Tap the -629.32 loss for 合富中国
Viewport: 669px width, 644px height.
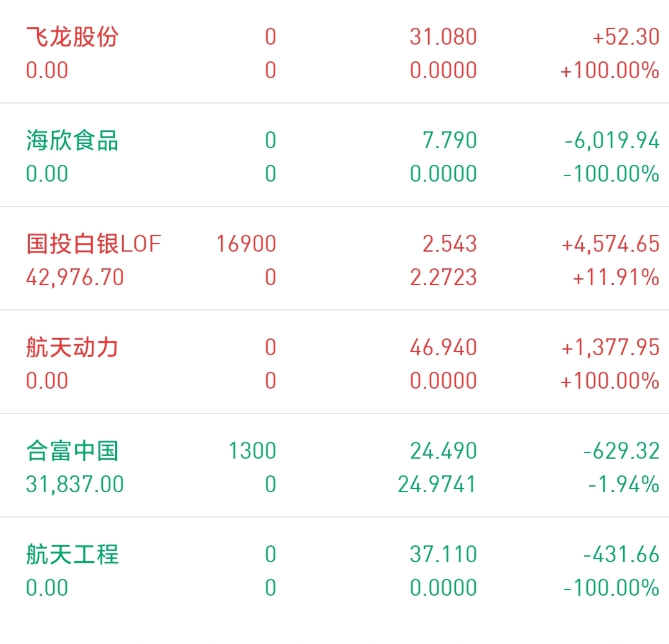[x=621, y=451]
